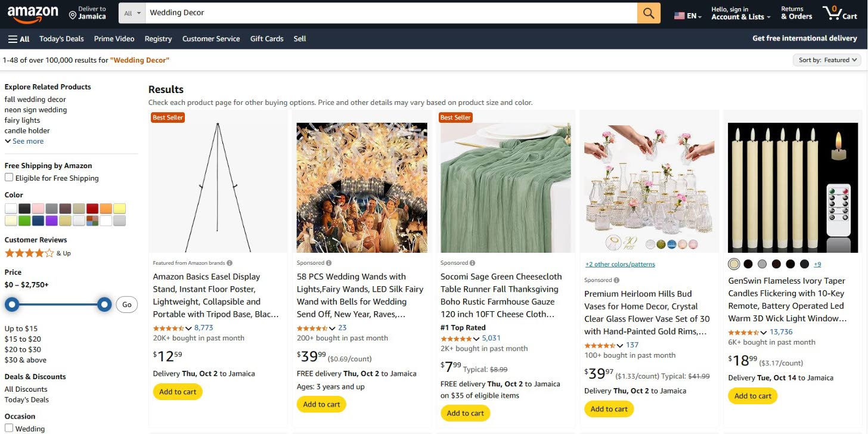868x434 pixels.
Task: Click the orange search magnifier button
Action: coord(649,13)
